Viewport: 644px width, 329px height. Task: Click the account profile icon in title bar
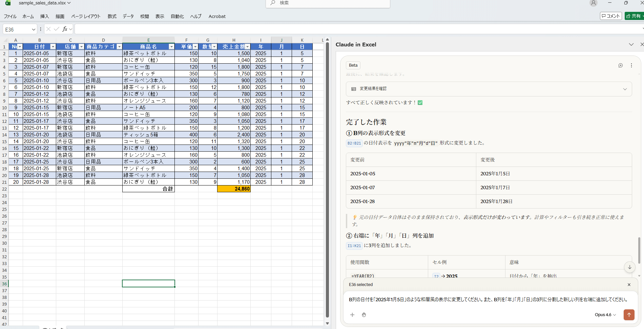593,3
